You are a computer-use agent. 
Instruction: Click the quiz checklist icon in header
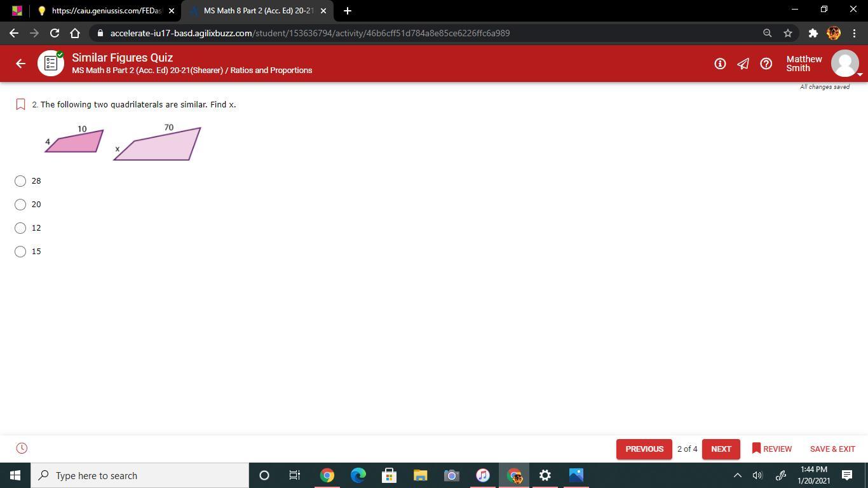tap(51, 64)
